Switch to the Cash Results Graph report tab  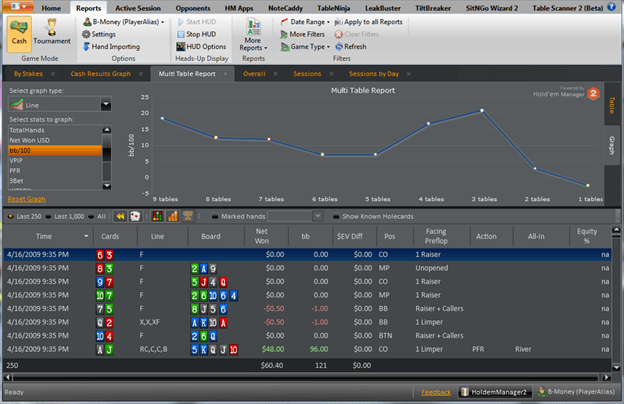(x=101, y=74)
